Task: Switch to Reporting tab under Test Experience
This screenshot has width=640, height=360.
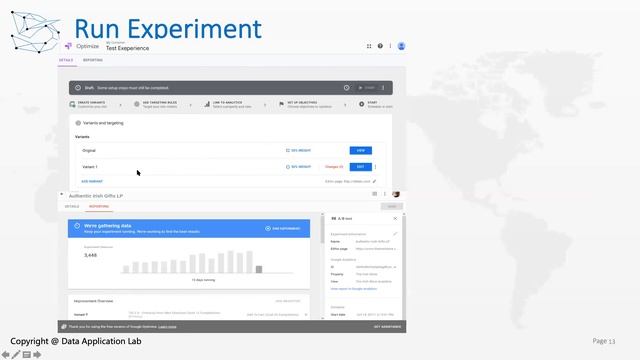Action: pyautogui.click(x=93, y=60)
